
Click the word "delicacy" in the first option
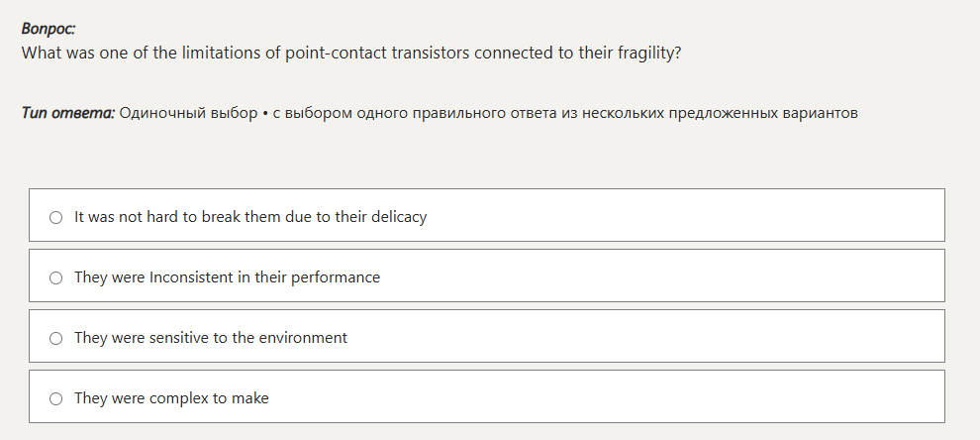point(398,217)
